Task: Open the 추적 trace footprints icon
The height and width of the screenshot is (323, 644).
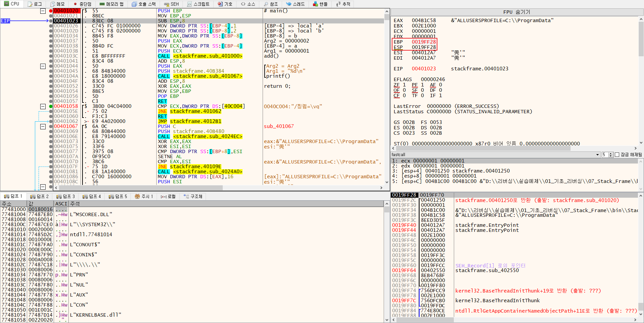Action: 338,4
